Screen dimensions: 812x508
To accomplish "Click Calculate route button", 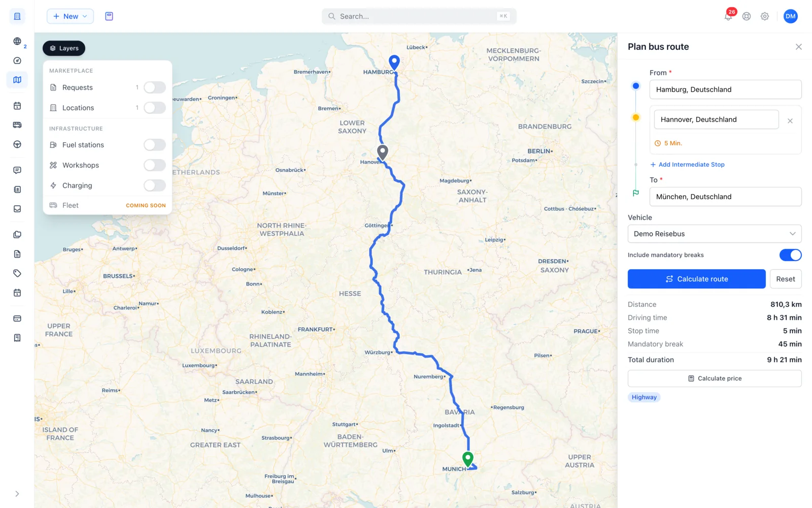I will tap(696, 279).
